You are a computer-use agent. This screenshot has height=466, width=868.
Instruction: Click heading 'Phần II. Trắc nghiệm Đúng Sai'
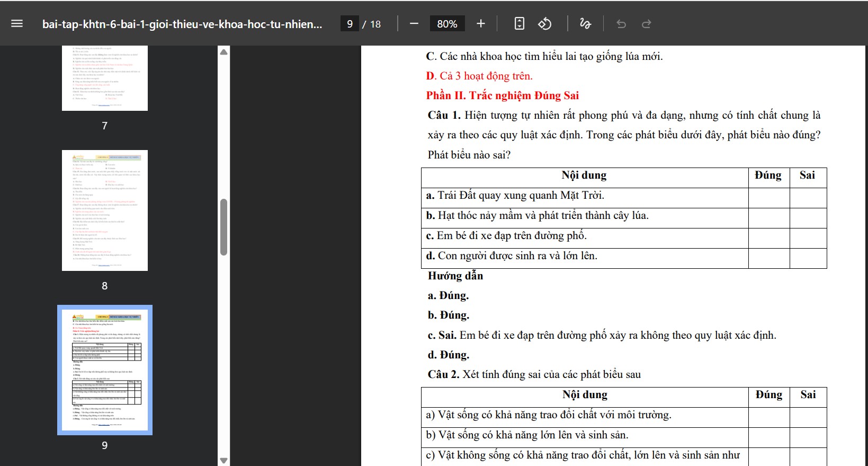[503, 95]
